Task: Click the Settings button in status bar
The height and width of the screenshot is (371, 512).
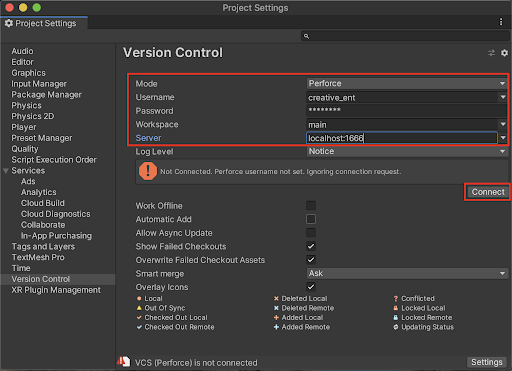Action: (487, 362)
